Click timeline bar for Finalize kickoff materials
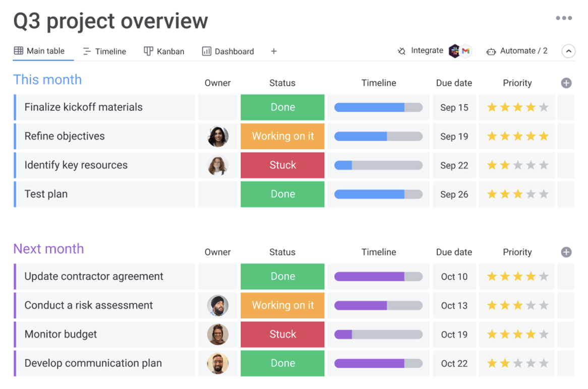588x389 pixels. pyautogui.click(x=378, y=107)
